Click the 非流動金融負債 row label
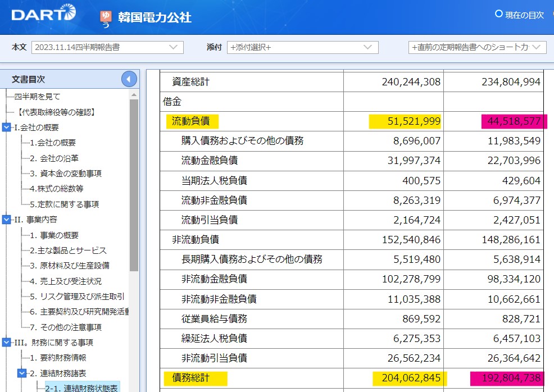Viewport: 554px width, 392px height. [x=214, y=279]
